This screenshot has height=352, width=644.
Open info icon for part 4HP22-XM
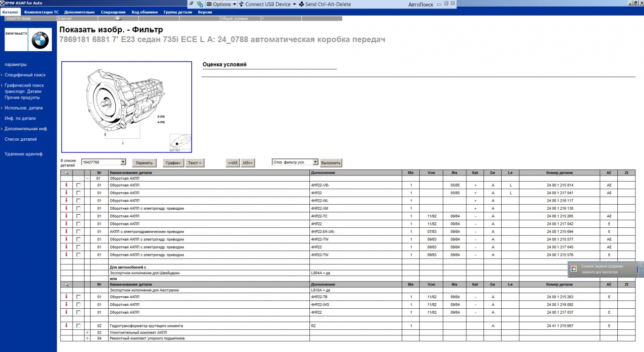66,208
